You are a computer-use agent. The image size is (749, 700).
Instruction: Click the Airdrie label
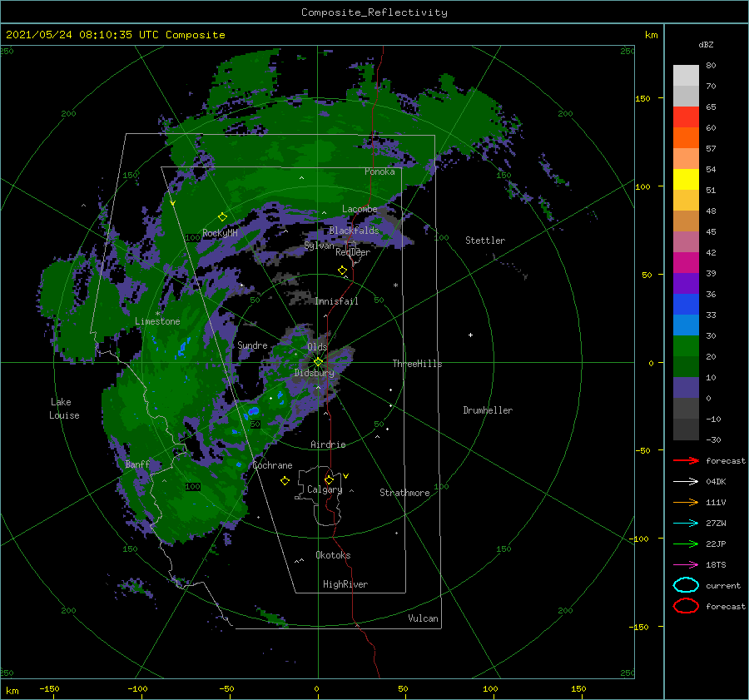[328, 444]
